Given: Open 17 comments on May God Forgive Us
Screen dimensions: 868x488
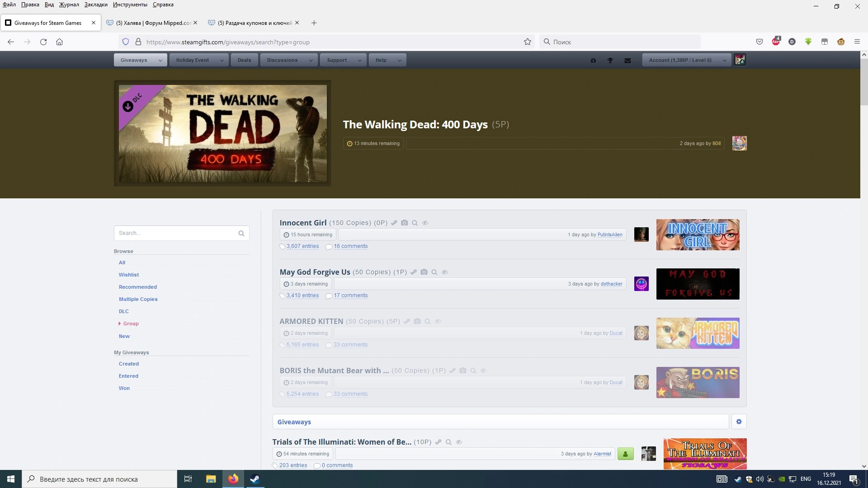Looking at the screenshot, I should coord(351,296).
